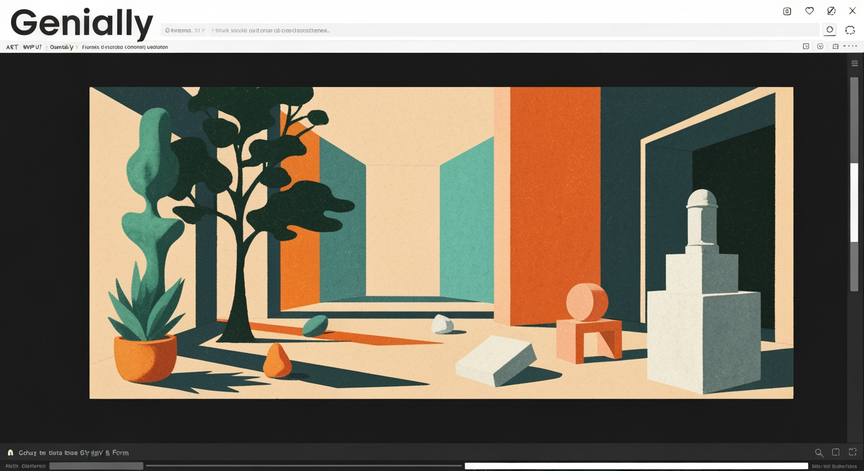Click the rounded square icon left of heart

pyautogui.click(x=787, y=11)
